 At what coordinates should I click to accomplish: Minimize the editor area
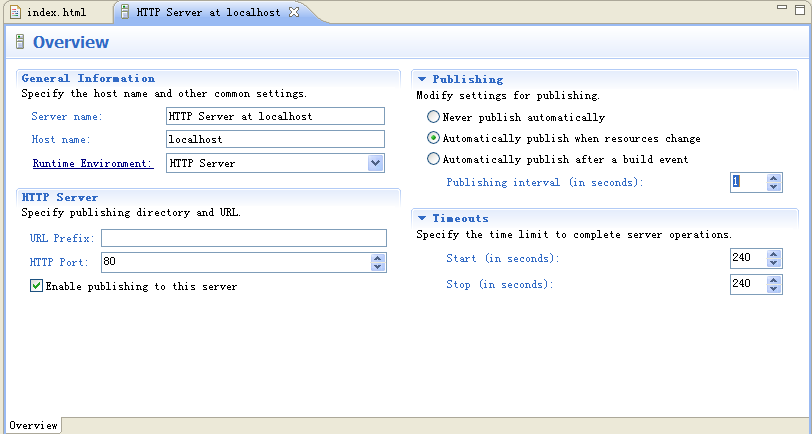coord(782,8)
